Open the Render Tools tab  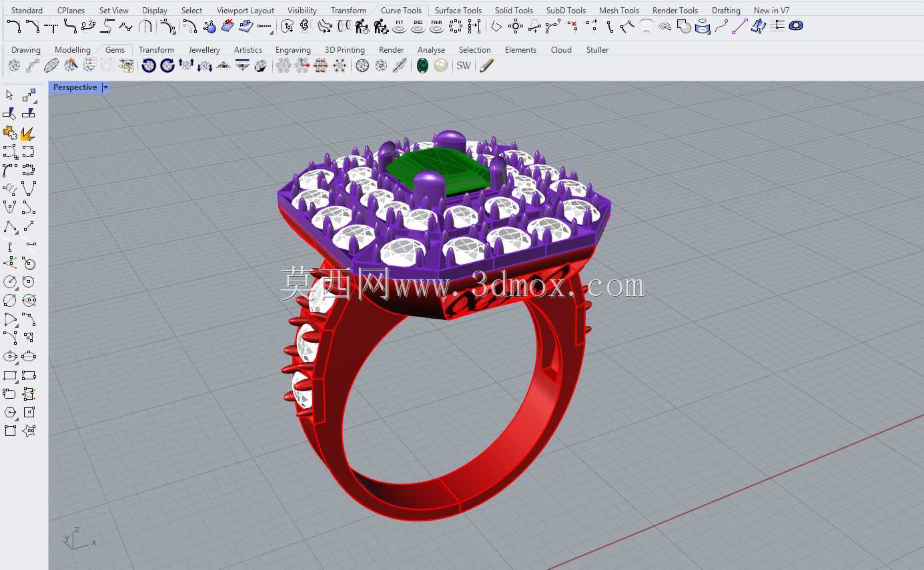pyautogui.click(x=675, y=11)
